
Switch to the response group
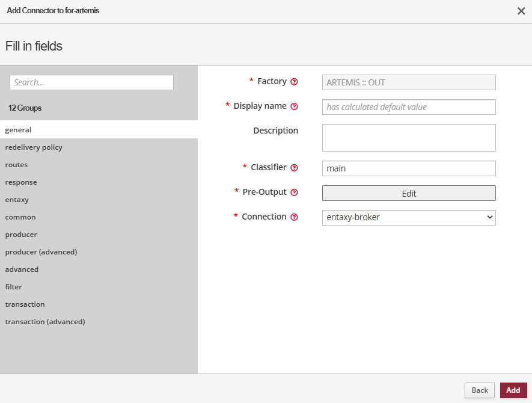(21, 182)
